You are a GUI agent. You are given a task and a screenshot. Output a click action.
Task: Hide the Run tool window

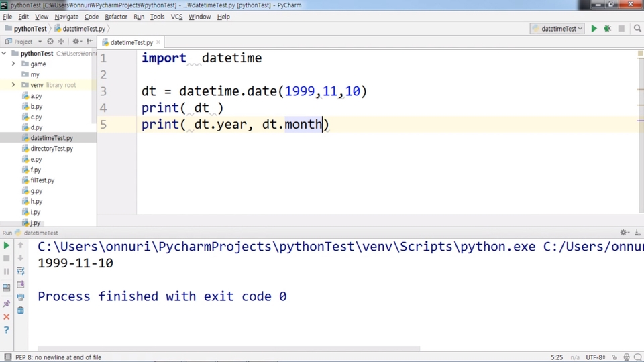(x=637, y=233)
